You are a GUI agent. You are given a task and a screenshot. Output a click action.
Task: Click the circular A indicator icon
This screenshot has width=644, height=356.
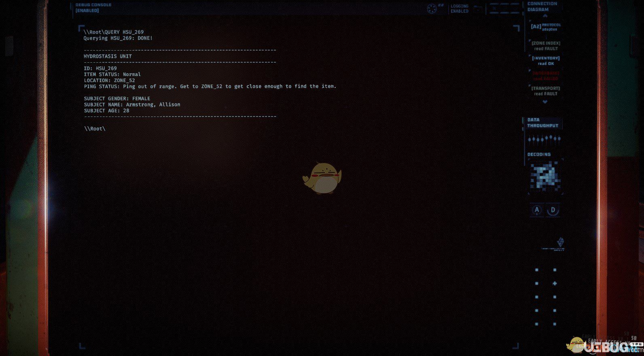coord(537,210)
